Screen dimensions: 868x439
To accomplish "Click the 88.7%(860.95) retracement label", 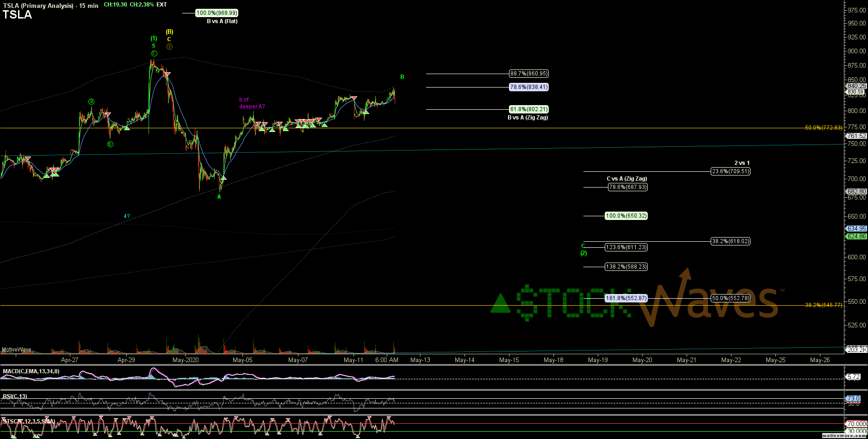I will click(x=529, y=74).
